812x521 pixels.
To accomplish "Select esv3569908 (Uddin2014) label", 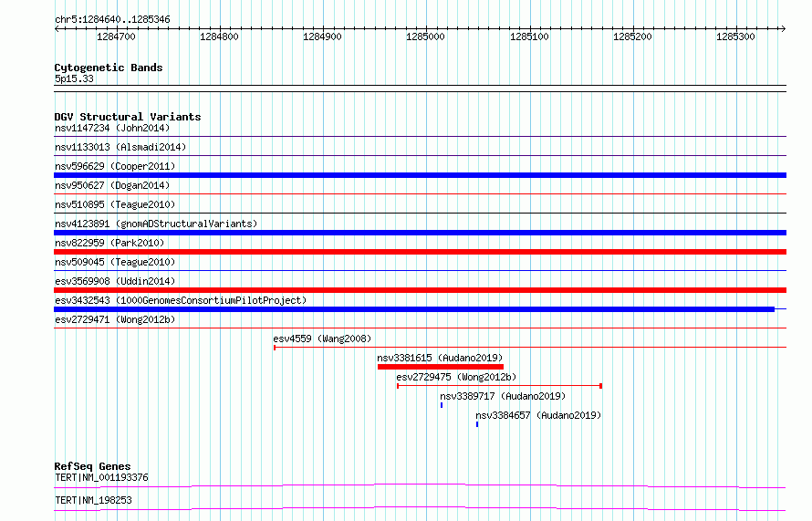I will pyautogui.click(x=115, y=281).
